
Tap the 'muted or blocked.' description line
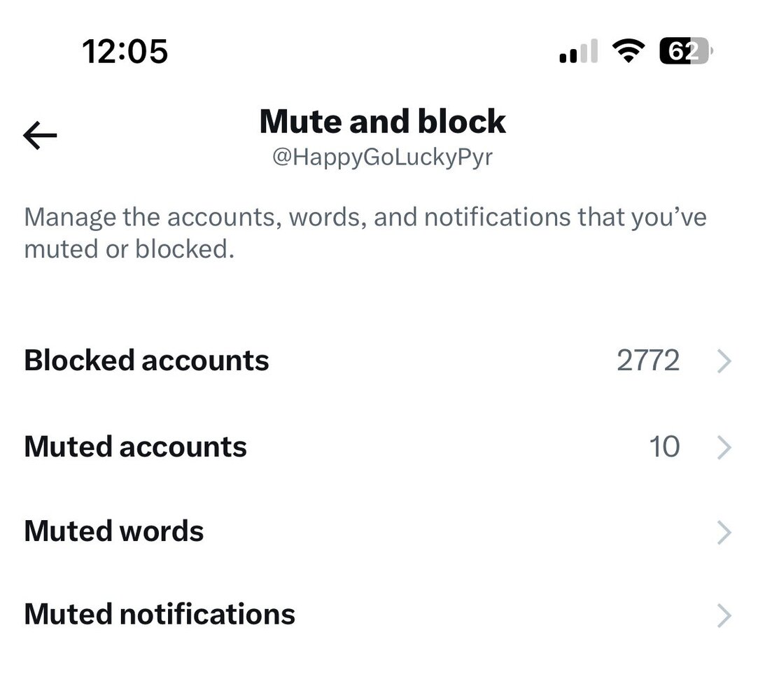coord(129,250)
